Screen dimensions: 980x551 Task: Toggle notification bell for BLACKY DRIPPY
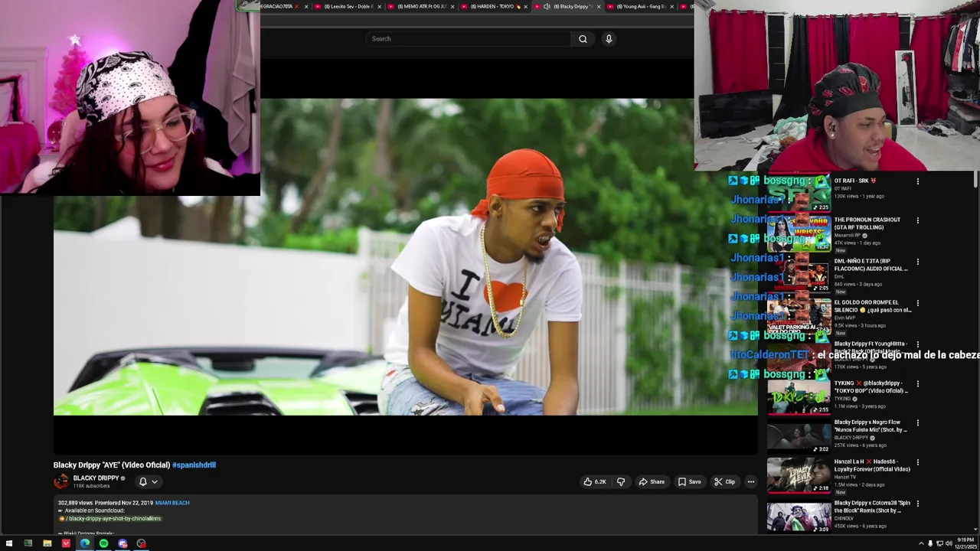coord(142,481)
